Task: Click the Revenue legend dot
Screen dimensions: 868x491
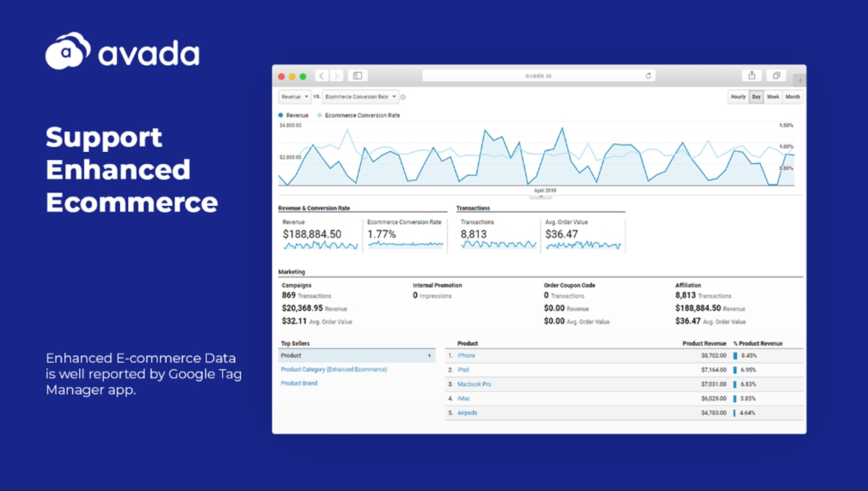Action: pos(281,116)
